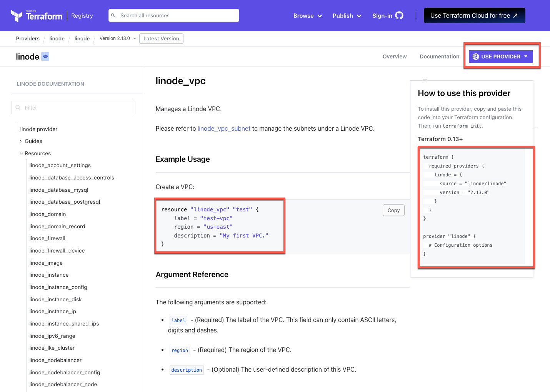Click the partner badge icon beside linode title
The width and height of the screenshot is (550, 392).
coord(45,56)
